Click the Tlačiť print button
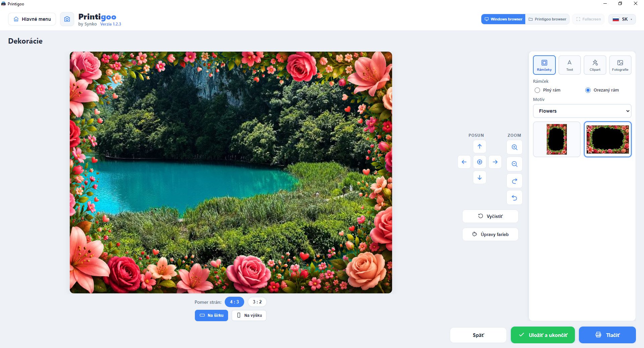 point(607,335)
